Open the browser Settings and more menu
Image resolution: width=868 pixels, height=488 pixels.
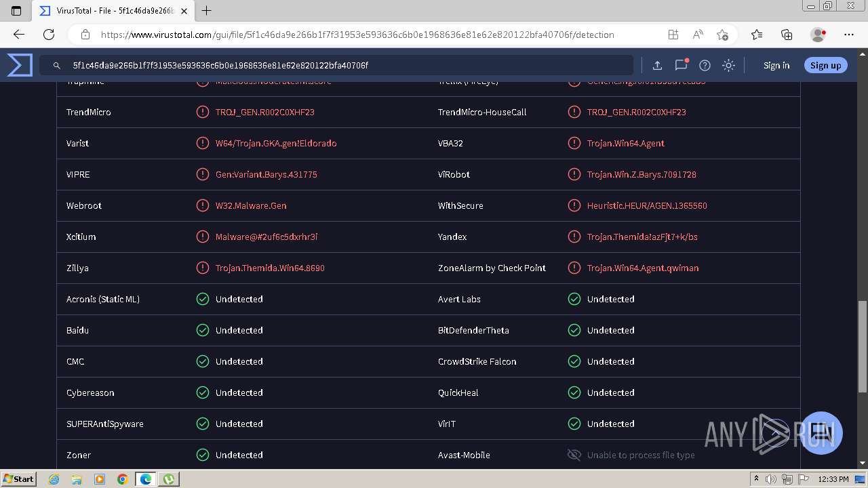coord(849,35)
